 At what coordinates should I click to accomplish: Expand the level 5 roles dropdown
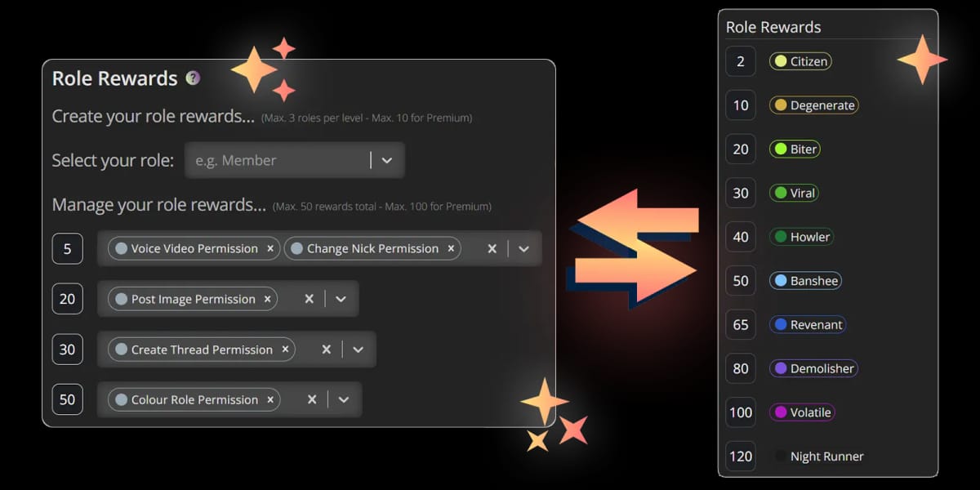click(x=524, y=249)
